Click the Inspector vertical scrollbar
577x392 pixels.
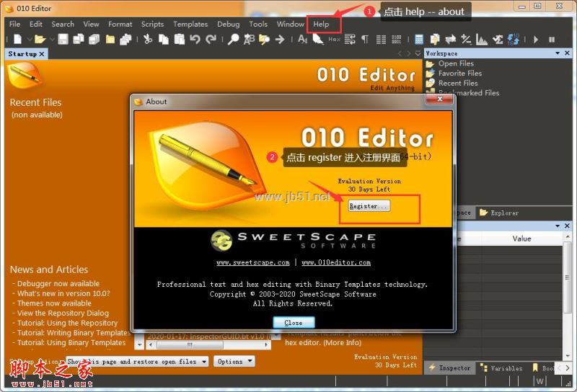click(x=567, y=296)
